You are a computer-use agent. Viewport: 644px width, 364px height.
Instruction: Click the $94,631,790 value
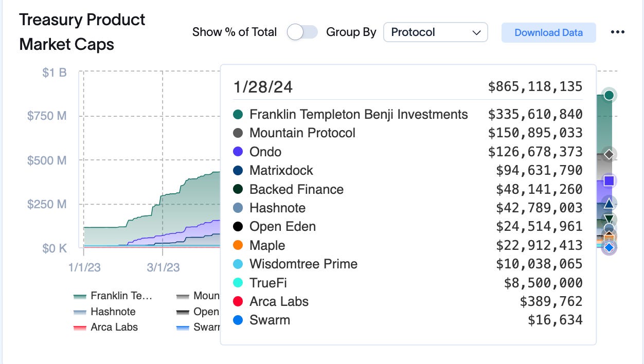(x=539, y=170)
